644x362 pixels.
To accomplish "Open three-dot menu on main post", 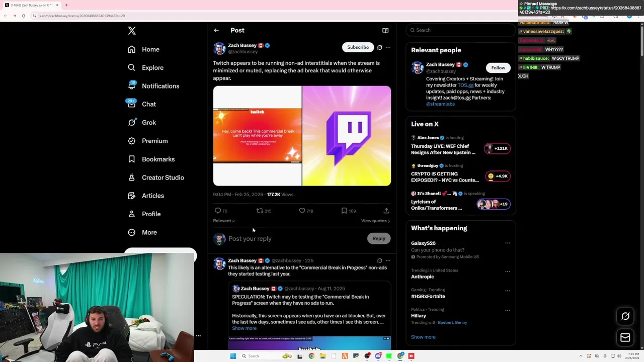I will pyautogui.click(x=388, y=47).
